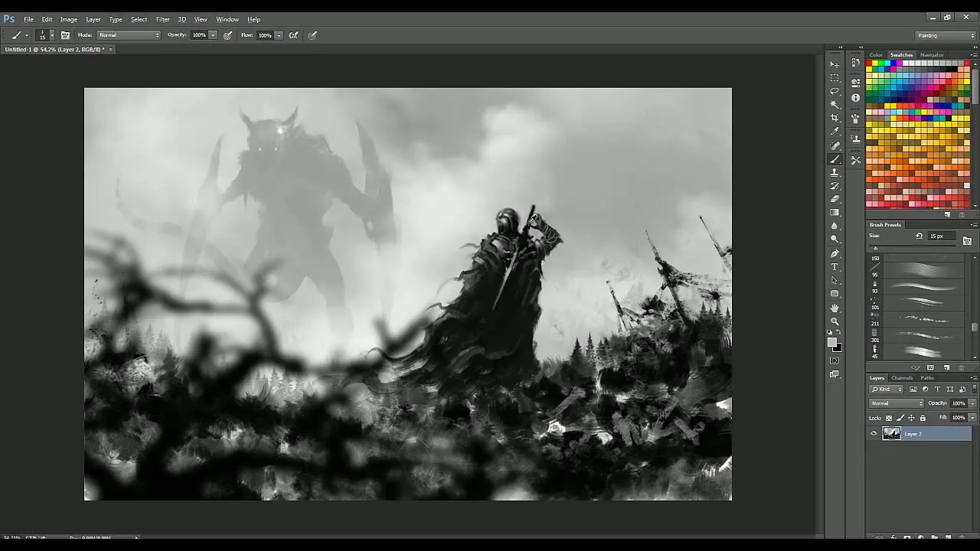Switch to the Navigator tab
The image size is (980, 551).
[932, 55]
